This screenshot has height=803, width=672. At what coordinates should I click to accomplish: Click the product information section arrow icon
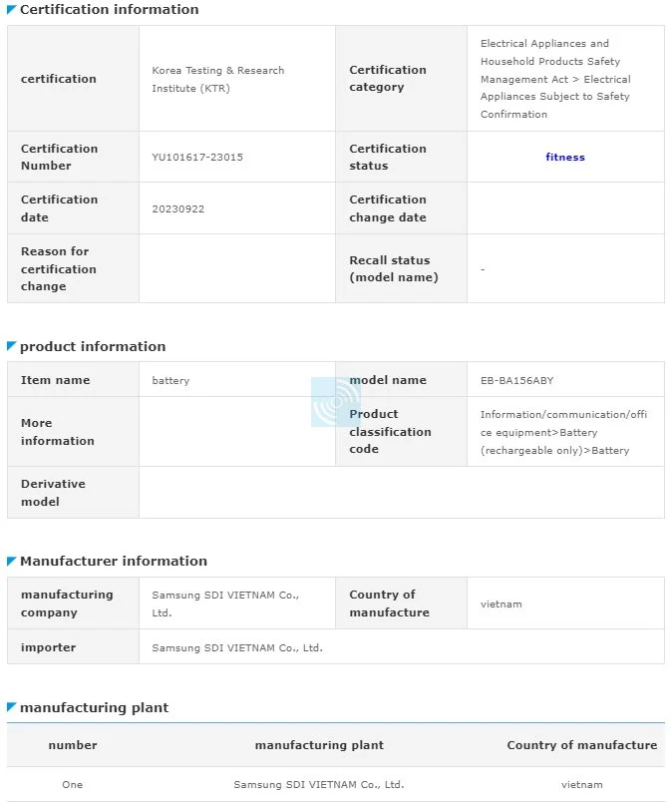coord(11,346)
